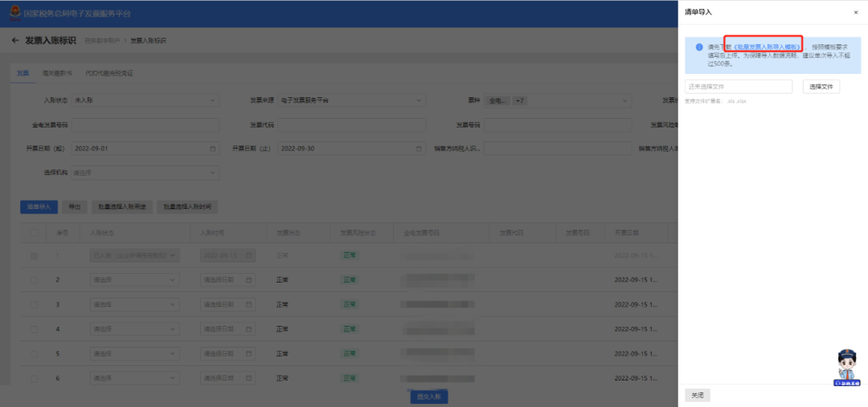Click the 关闭 button at panel bottom
The width and height of the screenshot is (868, 407).
[x=697, y=395]
